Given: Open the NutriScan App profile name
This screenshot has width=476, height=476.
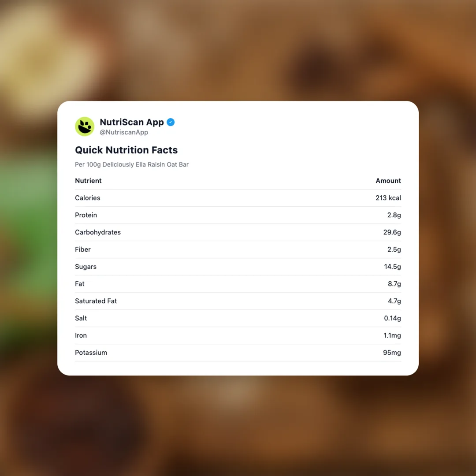Looking at the screenshot, I should [x=132, y=122].
